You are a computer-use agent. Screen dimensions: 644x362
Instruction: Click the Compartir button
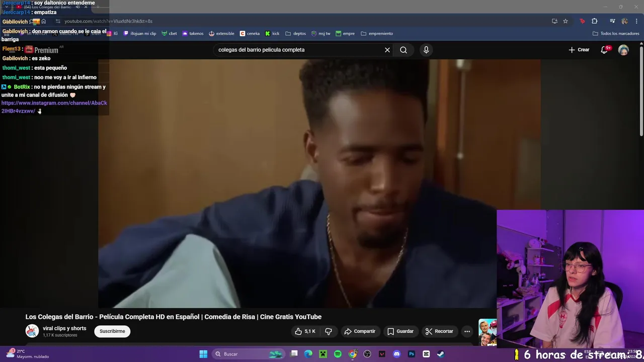point(360,331)
